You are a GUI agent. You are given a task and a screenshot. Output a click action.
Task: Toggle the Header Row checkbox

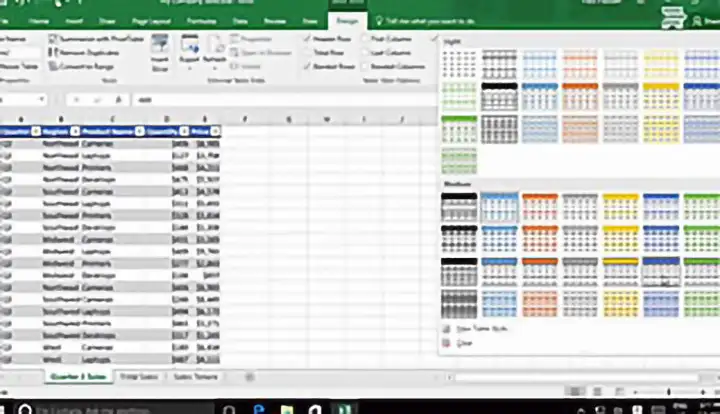[x=308, y=37]
